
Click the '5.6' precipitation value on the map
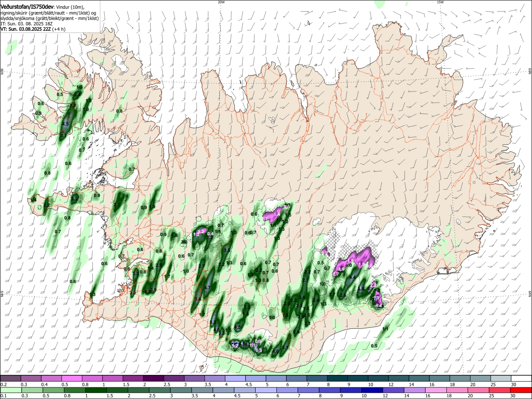pos(361,288)
